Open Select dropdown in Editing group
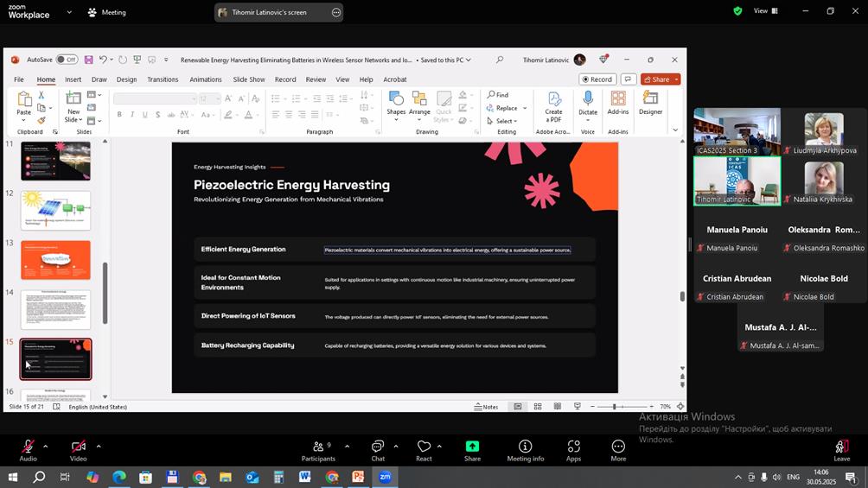The width and height of the screenshot is (868, 488). pos(502,121)
